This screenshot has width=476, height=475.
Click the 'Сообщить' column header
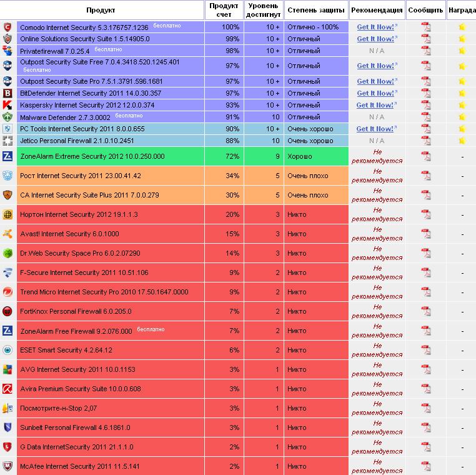point(425,10)
